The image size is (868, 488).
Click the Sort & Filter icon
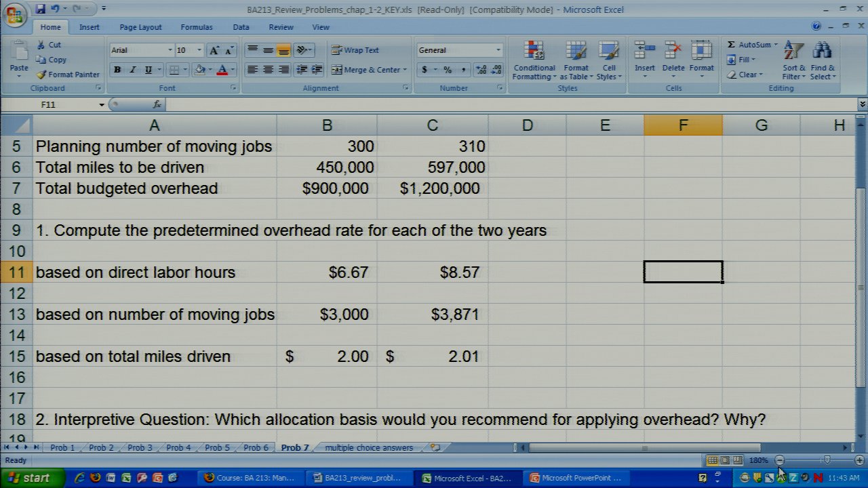(793, 61)
